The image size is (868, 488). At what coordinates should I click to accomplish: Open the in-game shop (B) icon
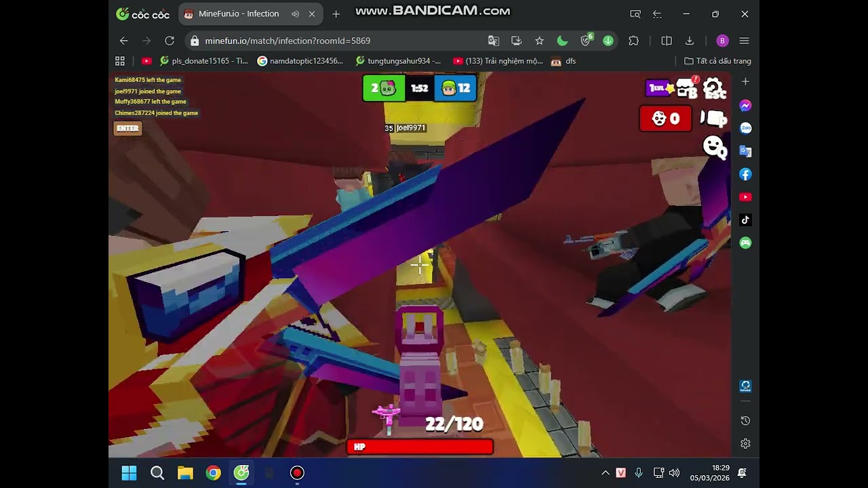point(687,88)
